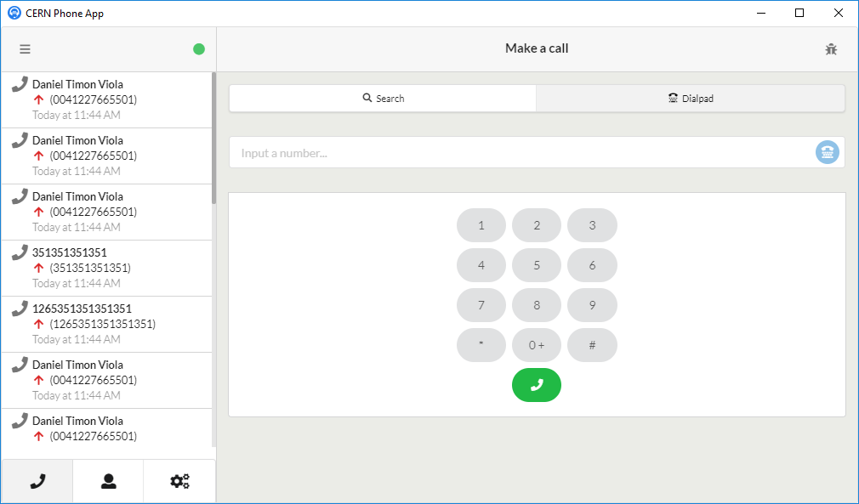
Task: Click the blue phone icon in number field
Action: coord(827,152)
